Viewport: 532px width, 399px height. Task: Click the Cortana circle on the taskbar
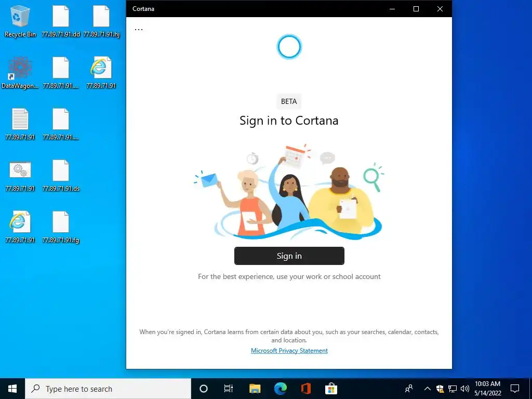click(x=204, y=389)
